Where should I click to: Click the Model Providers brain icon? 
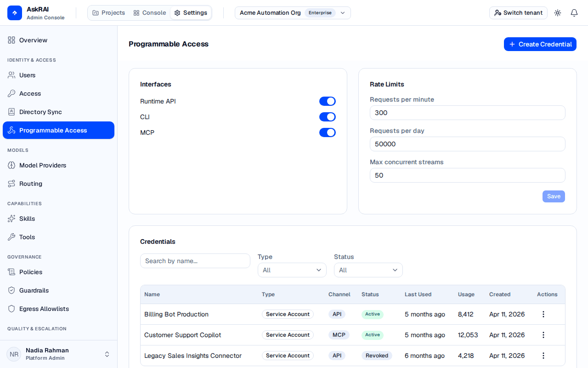[x=11, y=165]
